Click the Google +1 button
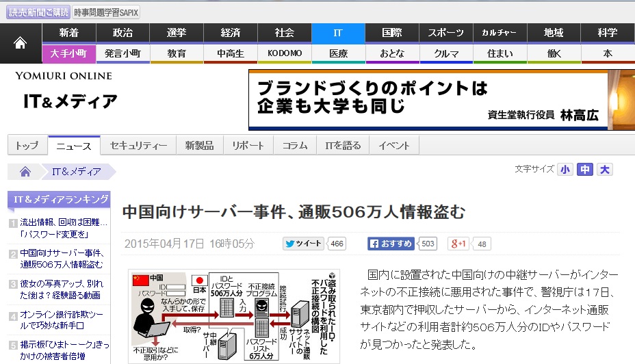 pyautogui.click(x=458, y=244)
